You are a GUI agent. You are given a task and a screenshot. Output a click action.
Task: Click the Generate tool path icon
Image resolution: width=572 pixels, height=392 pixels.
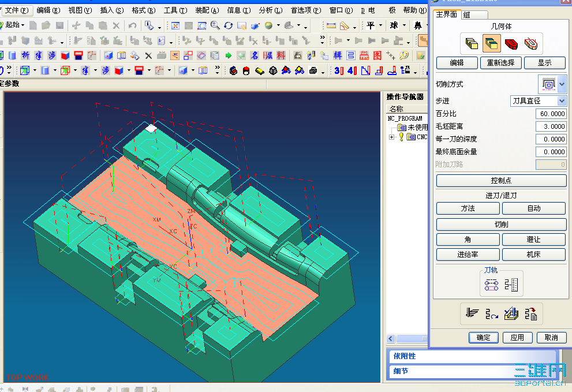click(x=472, y=313)
